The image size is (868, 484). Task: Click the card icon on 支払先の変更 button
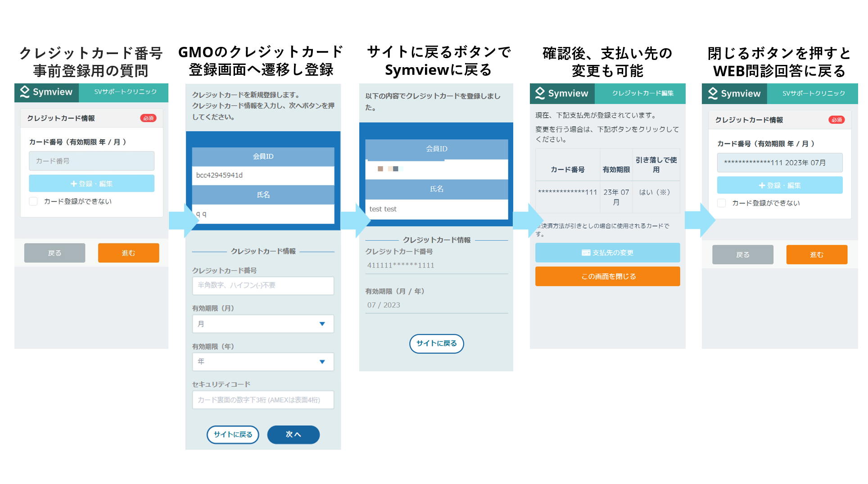586,253
